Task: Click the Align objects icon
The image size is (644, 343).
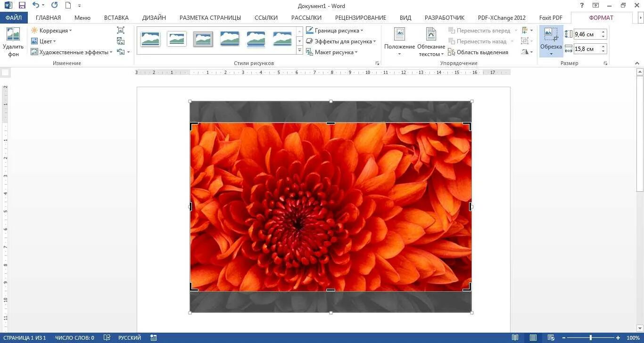Action: (x=527, y=31)
